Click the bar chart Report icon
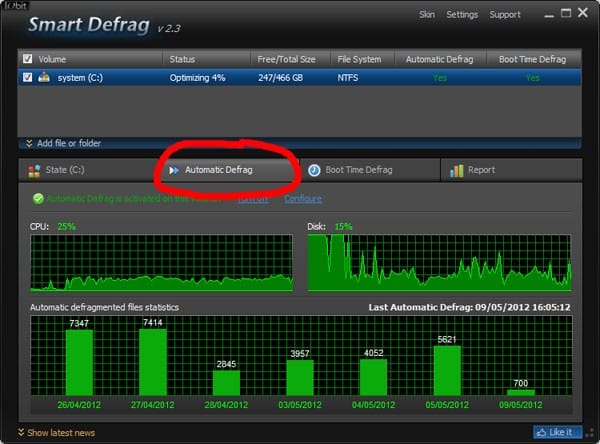 457,171
